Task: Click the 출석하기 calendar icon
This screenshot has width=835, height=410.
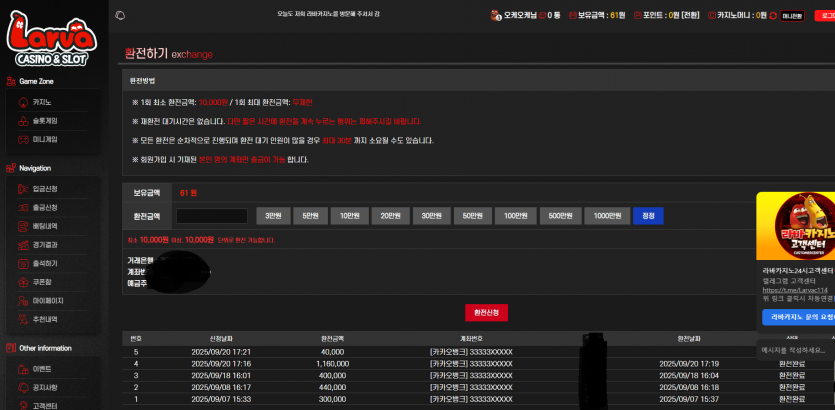Action: pos(23,263)
